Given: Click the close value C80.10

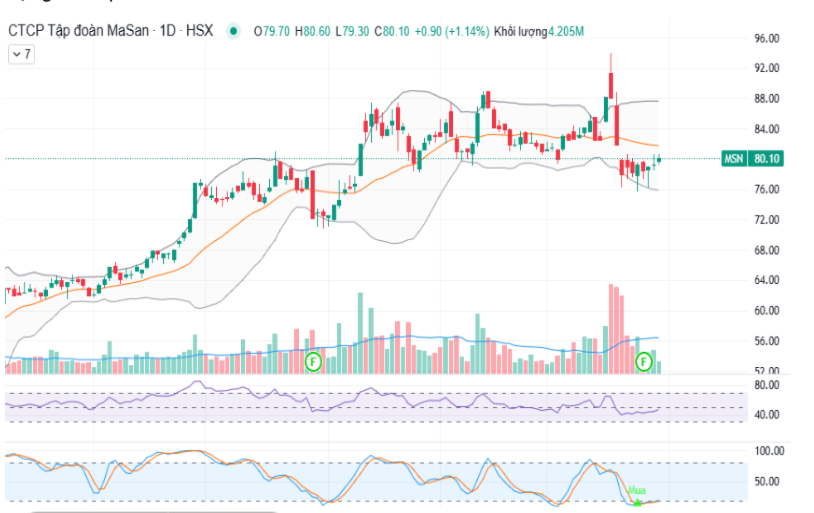Looking at the screenshot, I should pyautogui.click(x=392, y=32).
